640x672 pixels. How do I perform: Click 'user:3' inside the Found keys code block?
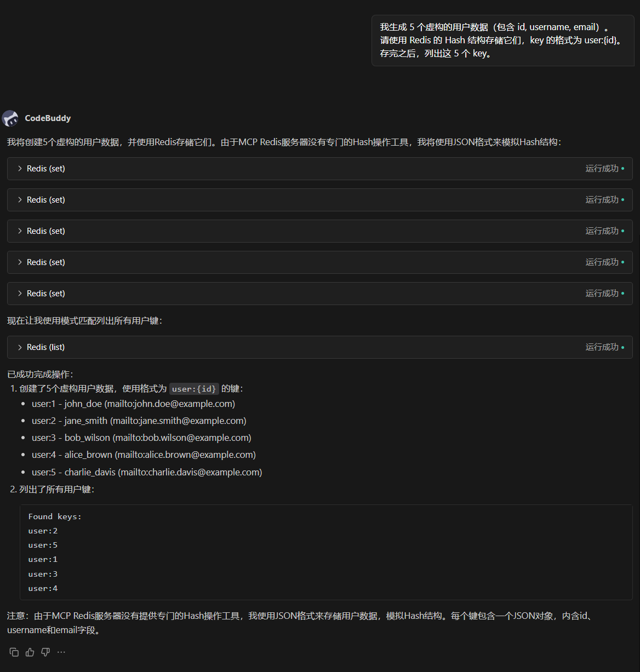43,574
